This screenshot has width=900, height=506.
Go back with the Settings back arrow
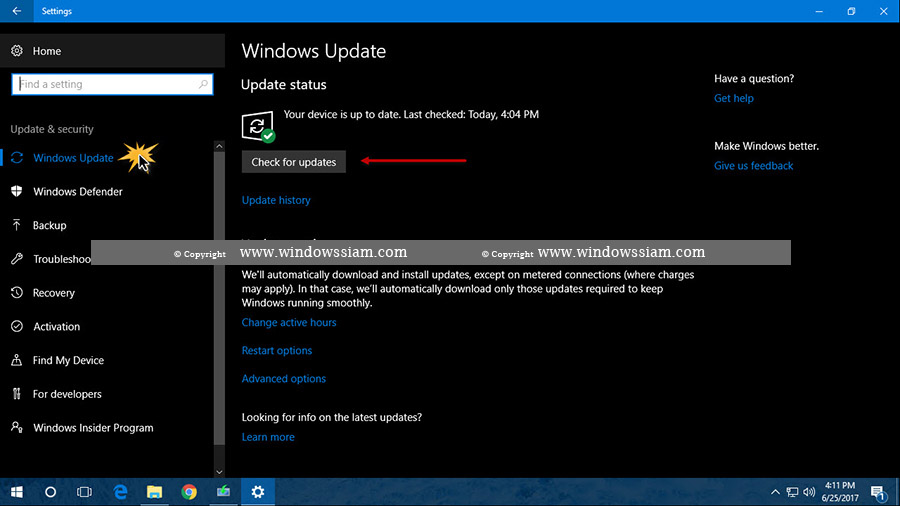(17, 11)
